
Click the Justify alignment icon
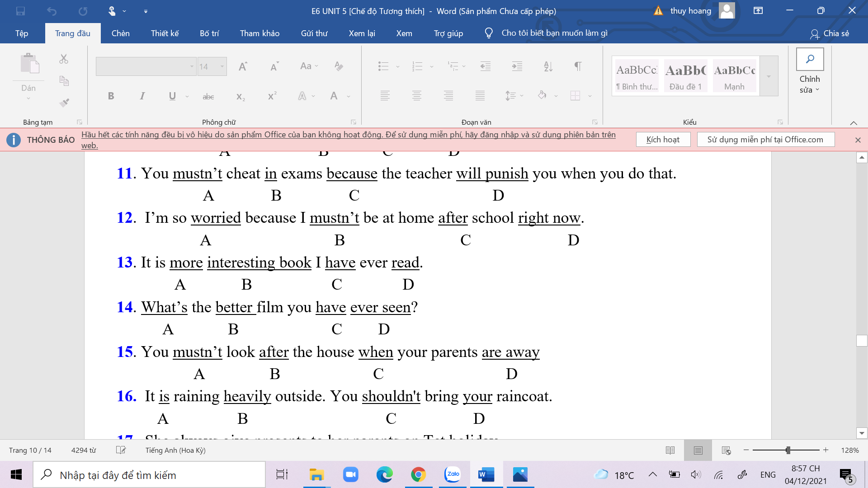tap(480, 95)
